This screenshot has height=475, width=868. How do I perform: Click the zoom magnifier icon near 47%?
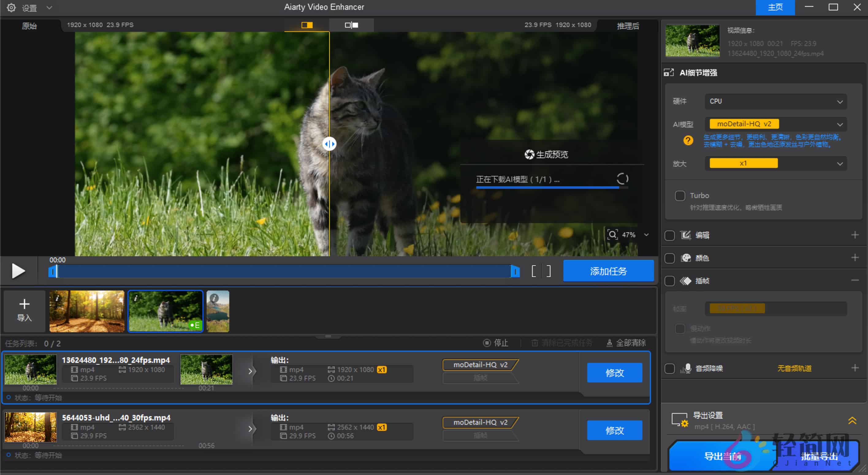(x=613, y=234)
